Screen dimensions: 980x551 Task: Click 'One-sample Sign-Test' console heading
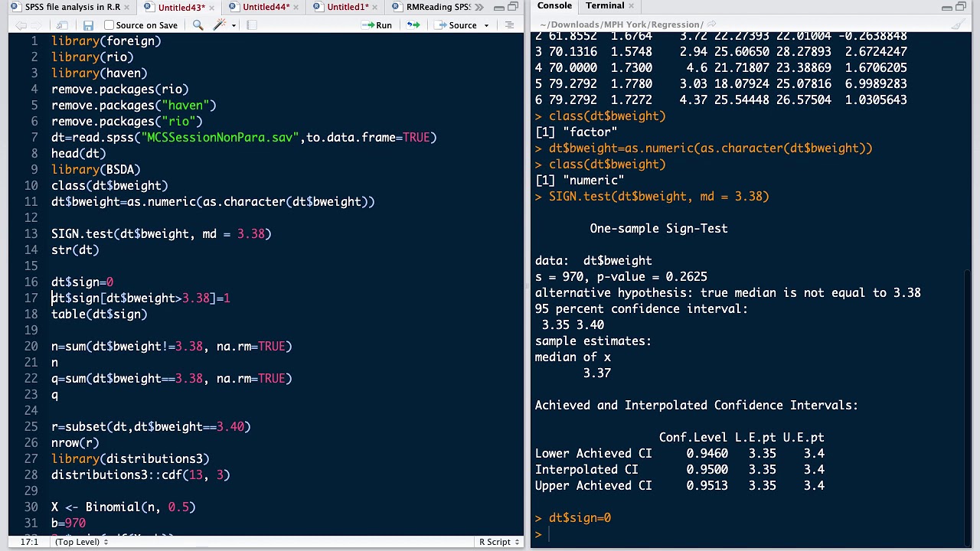coord(658,229)
